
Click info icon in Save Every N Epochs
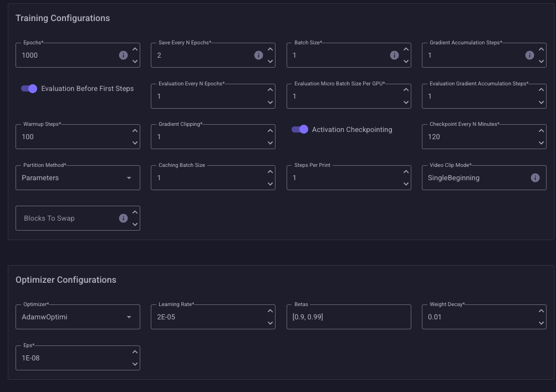coord(258,55)
